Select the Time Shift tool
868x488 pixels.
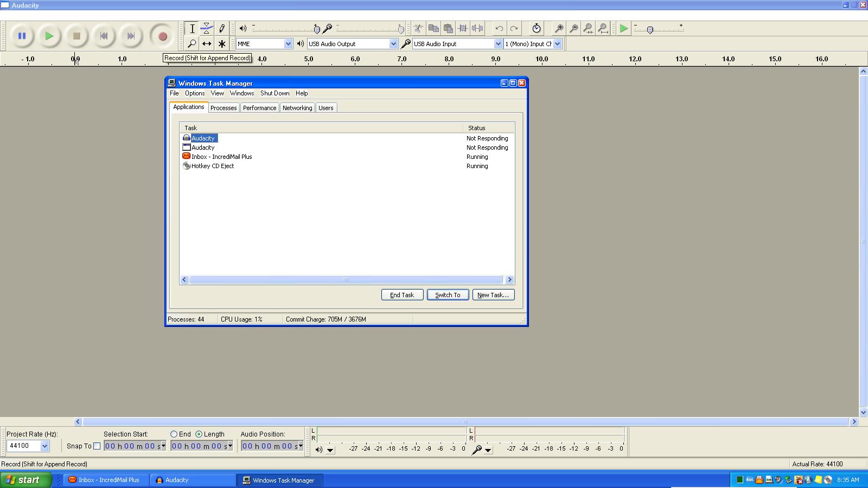[x=207, y=44]
